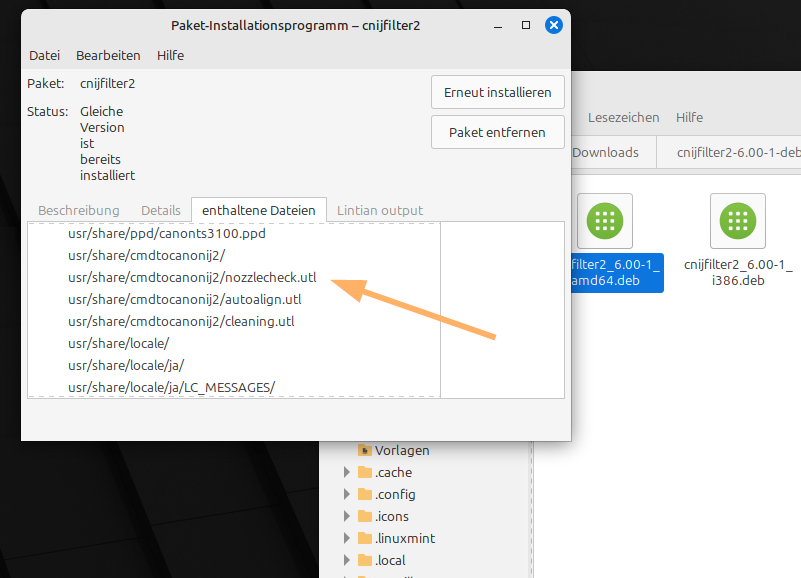Expand the .config folder tree node
Image resolution: width=801 pixels, height=578 pixels.
coord(347,494)
